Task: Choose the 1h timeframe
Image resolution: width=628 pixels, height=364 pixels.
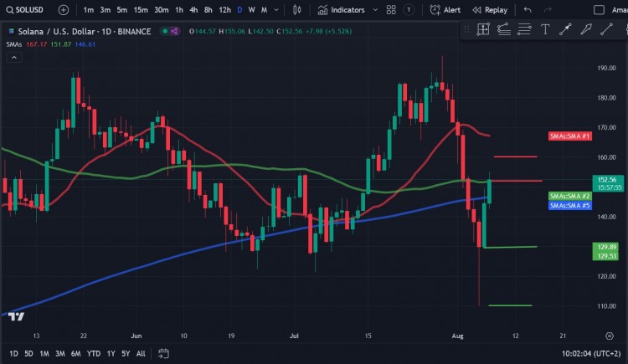Action: (179, 9)
